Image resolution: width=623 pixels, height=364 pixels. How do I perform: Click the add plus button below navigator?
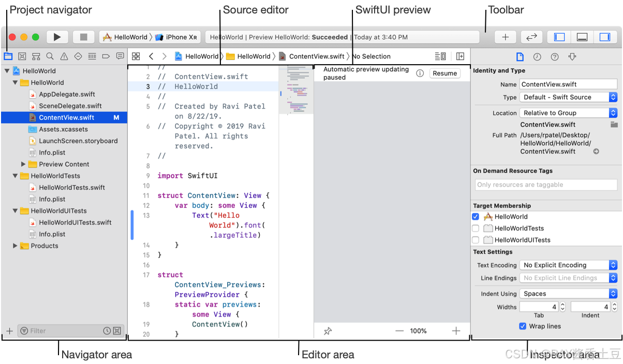(x=9, y=331)
